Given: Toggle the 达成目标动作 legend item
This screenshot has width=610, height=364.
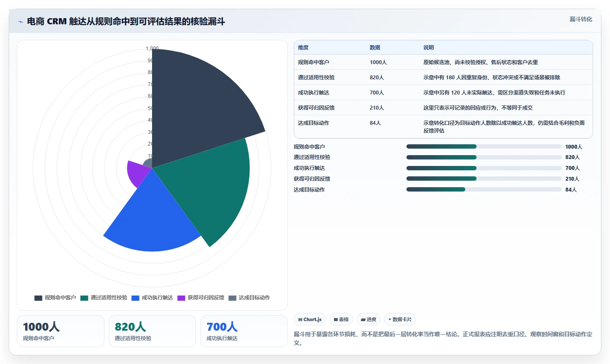Looking at the screenshot, I should (249, 298).
